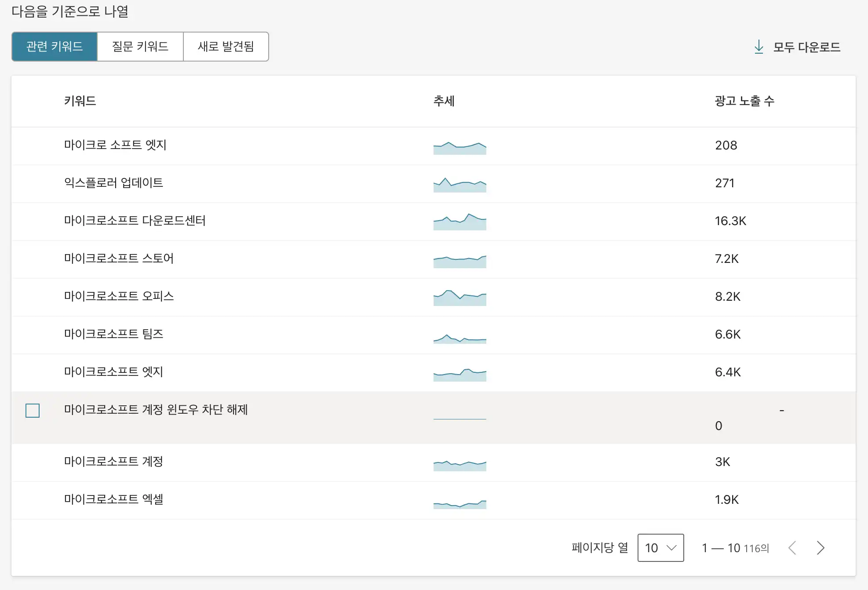The image size is (868, 590).
Task: Check the checkbox for 마이크로소프트 계정 윈도우 차단 해제
Action: (32, 410)
